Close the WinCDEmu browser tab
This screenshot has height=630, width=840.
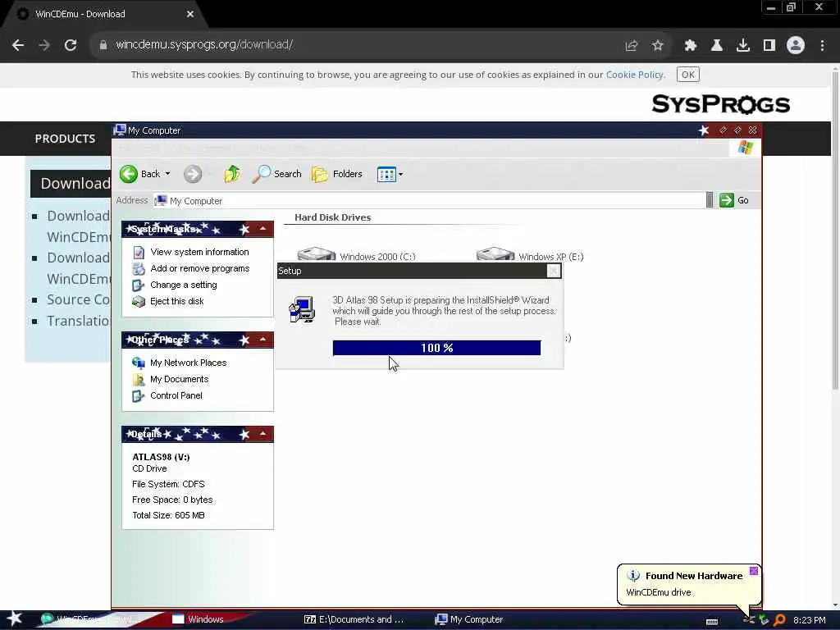tap(190, 14)
